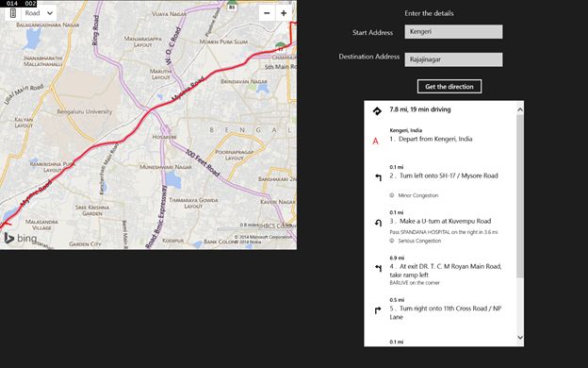Viewport: 588px width, 368px height.
Task: Select step 4 At exit DR. T. C. M Royan
Action: (446, 271)
